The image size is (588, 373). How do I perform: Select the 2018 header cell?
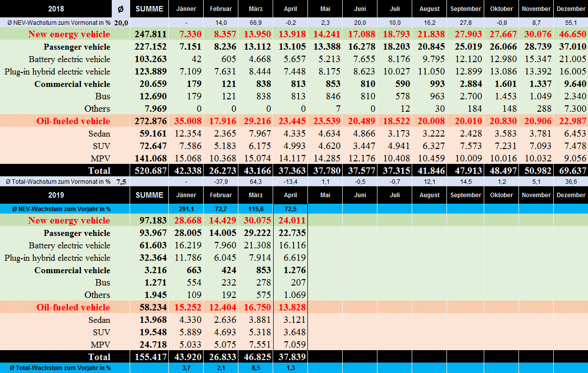click(x=56, y=8)
